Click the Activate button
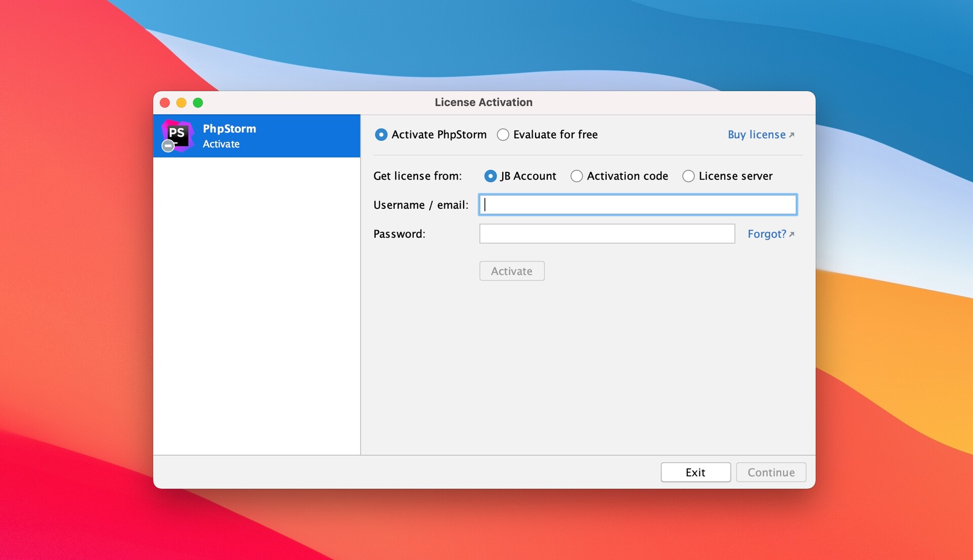 tap(512, 271)
